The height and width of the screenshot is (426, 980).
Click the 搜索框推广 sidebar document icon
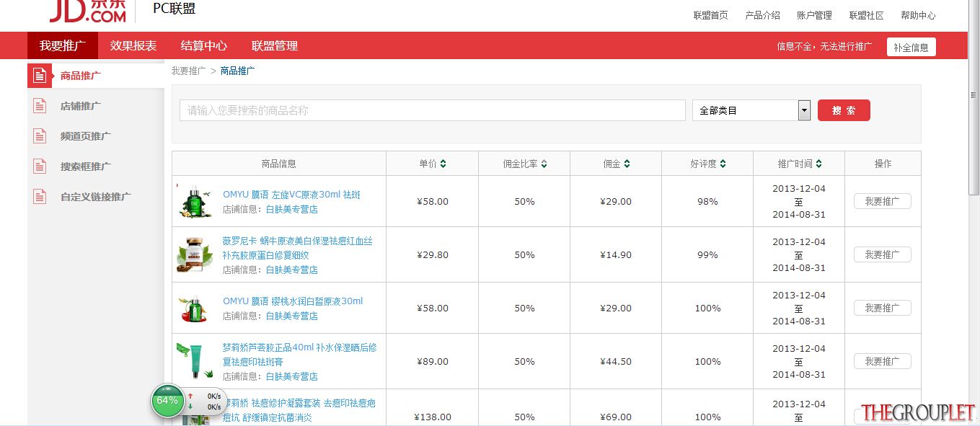pos(40,167)
